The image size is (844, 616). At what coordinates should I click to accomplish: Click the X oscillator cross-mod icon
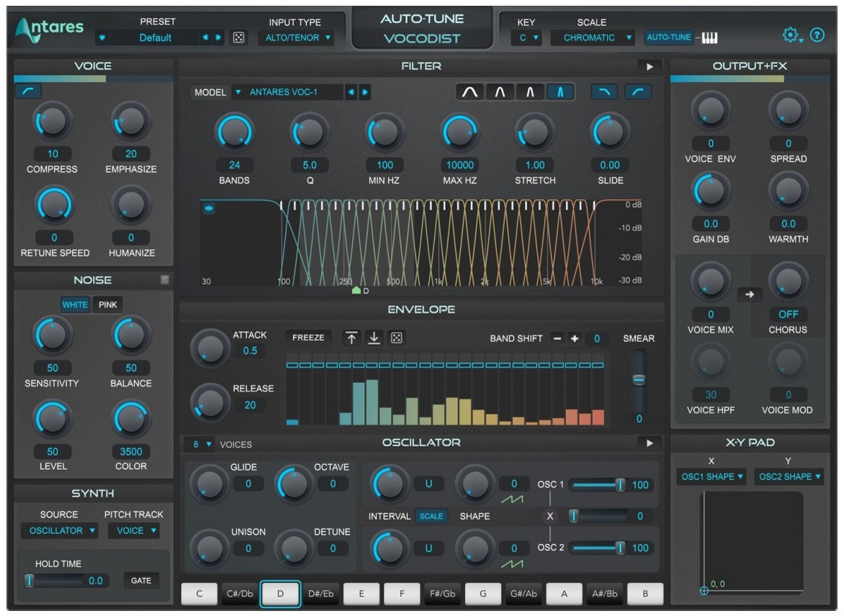tap(549, 516)
